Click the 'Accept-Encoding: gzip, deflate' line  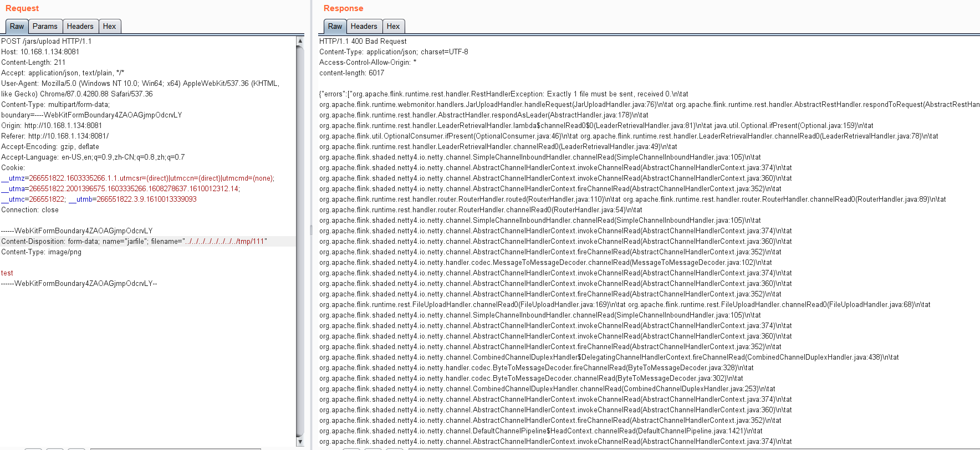[50, 146]
